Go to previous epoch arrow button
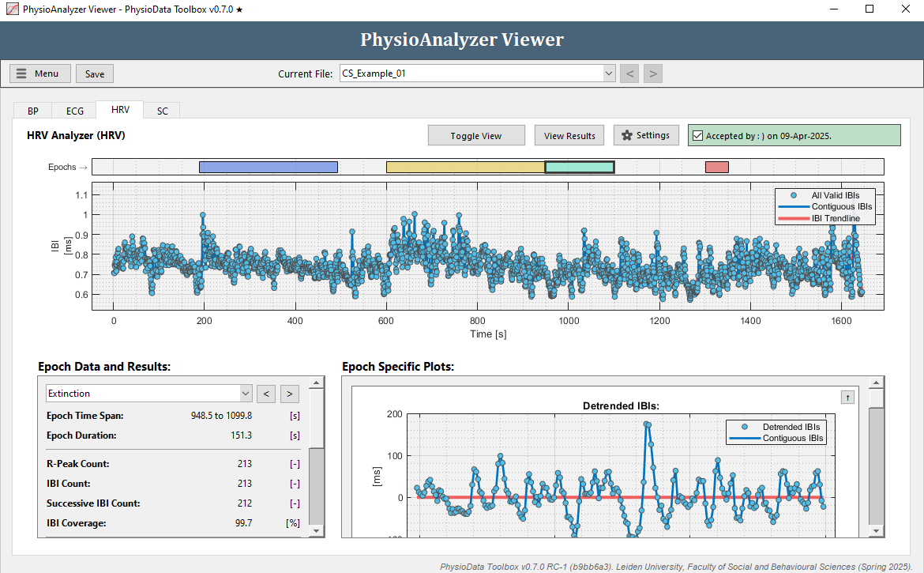 [x=266, y=394]
